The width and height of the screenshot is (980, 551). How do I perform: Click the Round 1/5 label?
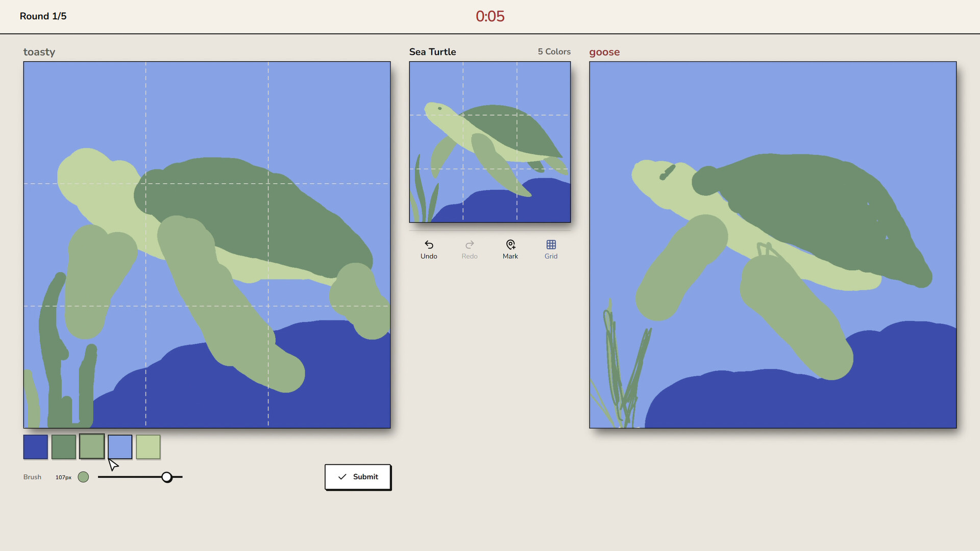pyautogui.click(x=43, y=16)
